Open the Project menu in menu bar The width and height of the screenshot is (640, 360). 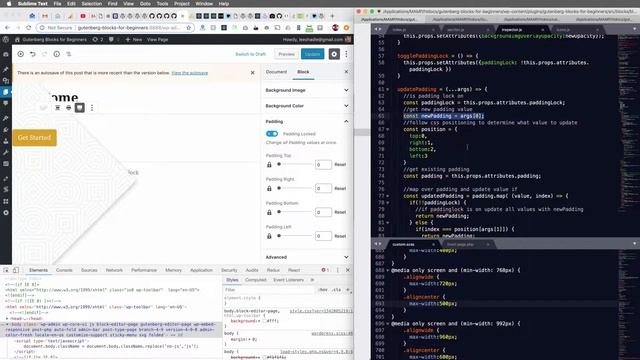coord(182,4)
